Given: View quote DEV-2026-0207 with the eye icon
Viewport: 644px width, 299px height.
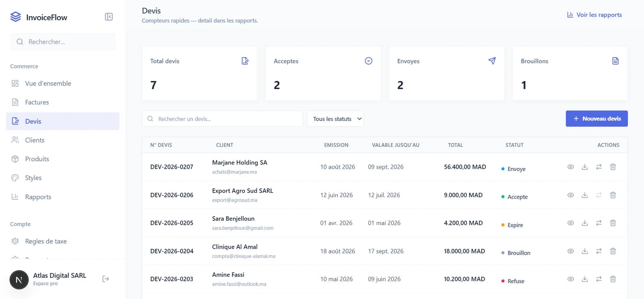Looking at the screenshot, I should 571,167.
